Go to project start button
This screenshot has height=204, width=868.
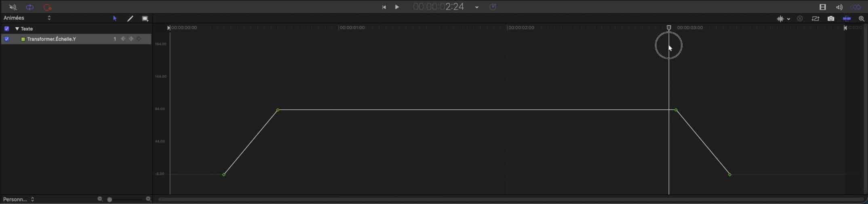tap(384, 7)
